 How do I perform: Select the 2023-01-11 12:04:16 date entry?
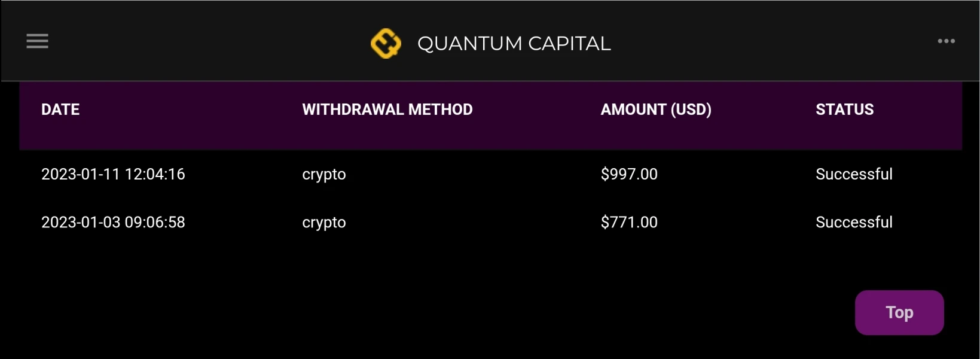pyautogui.click(x=113, y=174)
